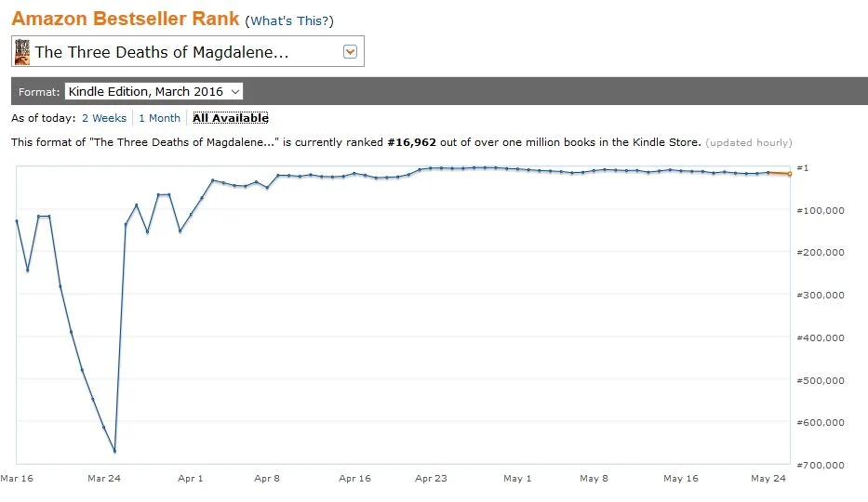The width and height of the screenshot is (868, 502).
Task: Click the May 1 x-axis date label
Action: coord(517,479)
